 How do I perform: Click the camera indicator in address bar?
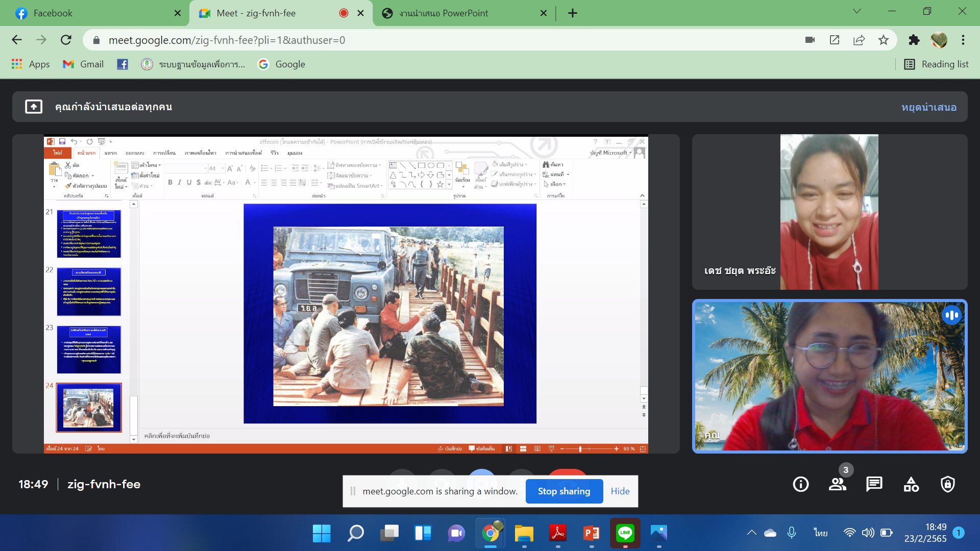pyautogui.click(x=810, y=40)
